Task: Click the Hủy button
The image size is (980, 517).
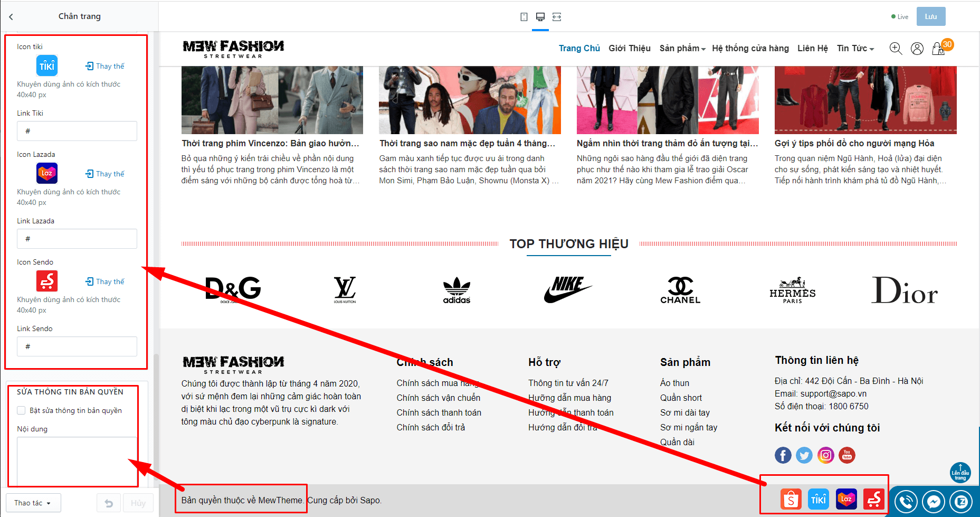Action: 138,503
